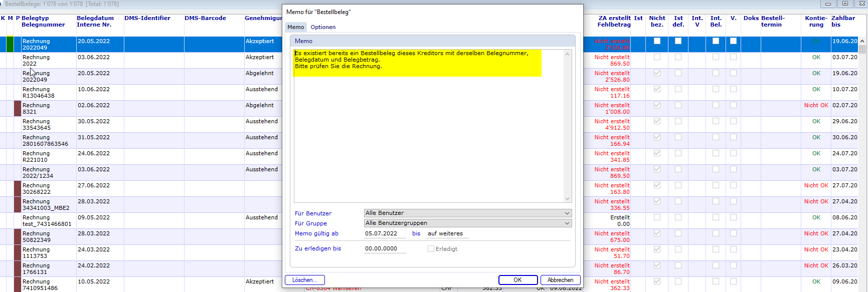The image size is (868, 292).
Task: Click brown marker beside Rechnung 30268222
Action: [x=18, y=188]
